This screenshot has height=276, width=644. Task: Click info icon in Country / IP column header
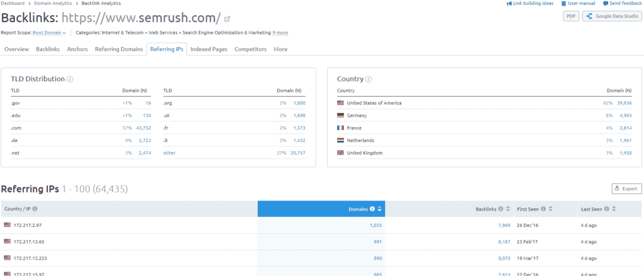point(35,209)
